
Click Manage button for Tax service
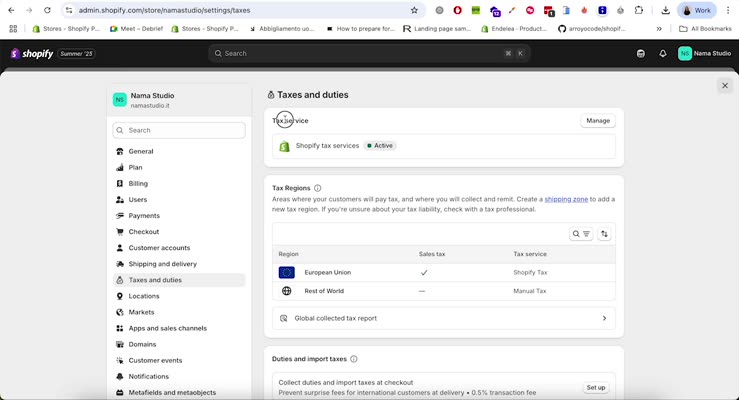(x=598, y=121)
